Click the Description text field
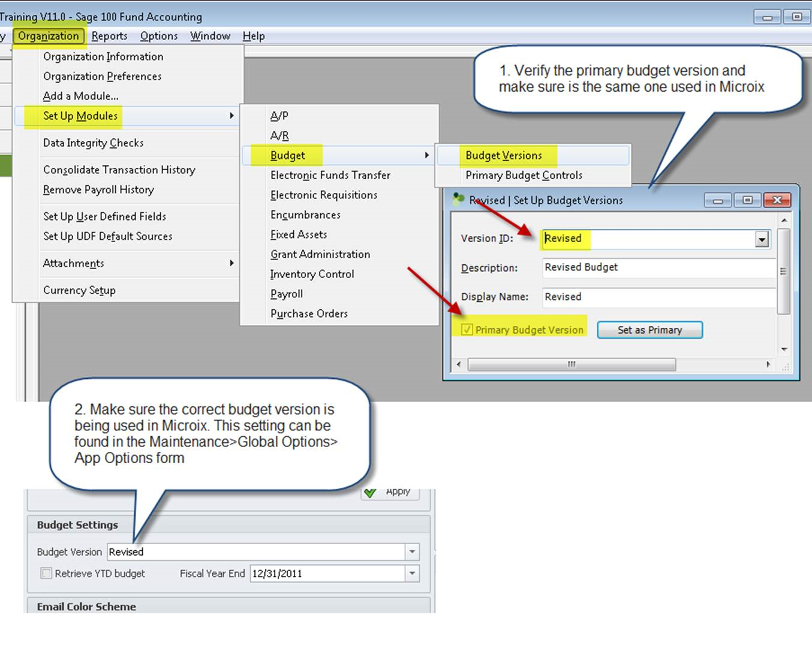This screenshot has height=649, width=812. pyautogui.click(x=658, y=267)
